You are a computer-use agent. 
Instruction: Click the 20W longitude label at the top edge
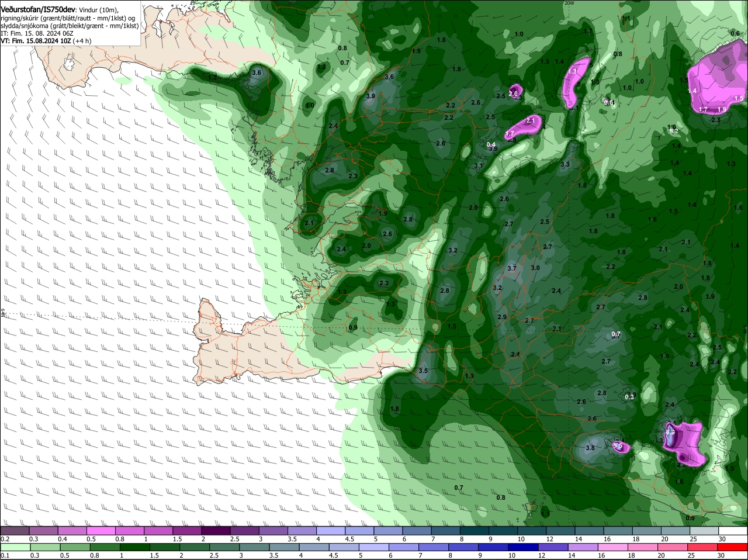tap(569, 3)
